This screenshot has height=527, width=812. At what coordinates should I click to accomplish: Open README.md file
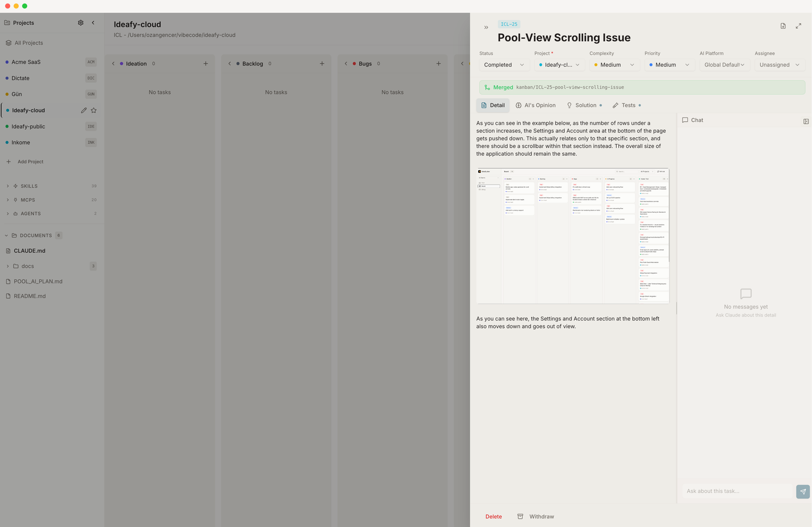point(29,296)
